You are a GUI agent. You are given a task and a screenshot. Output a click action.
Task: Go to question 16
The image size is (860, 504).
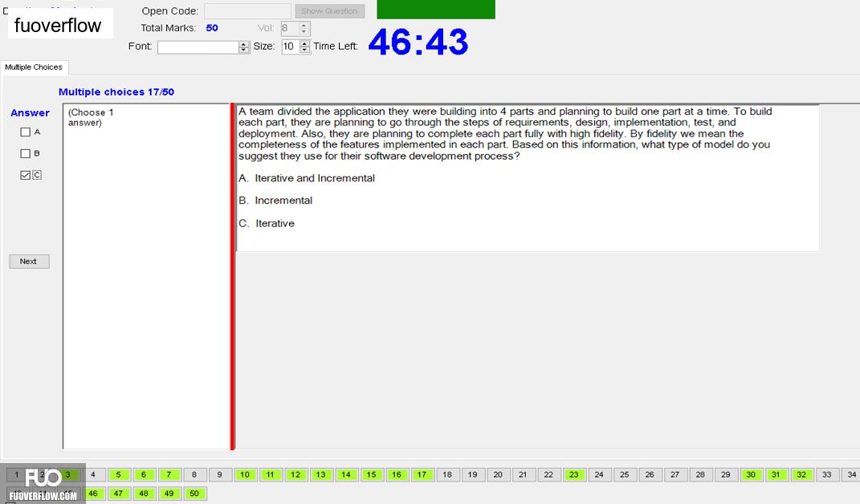click(x=397, y=474)
